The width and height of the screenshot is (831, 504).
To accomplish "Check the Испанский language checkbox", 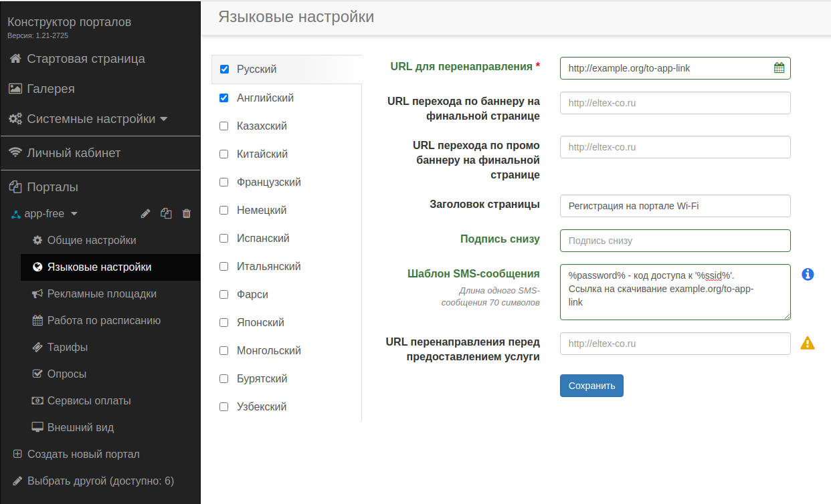I will 224,239.
